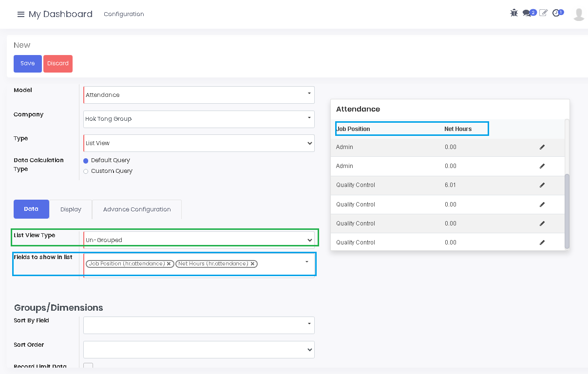
Task: Open the Sort Order dropdown
Action: coord(199,350)
